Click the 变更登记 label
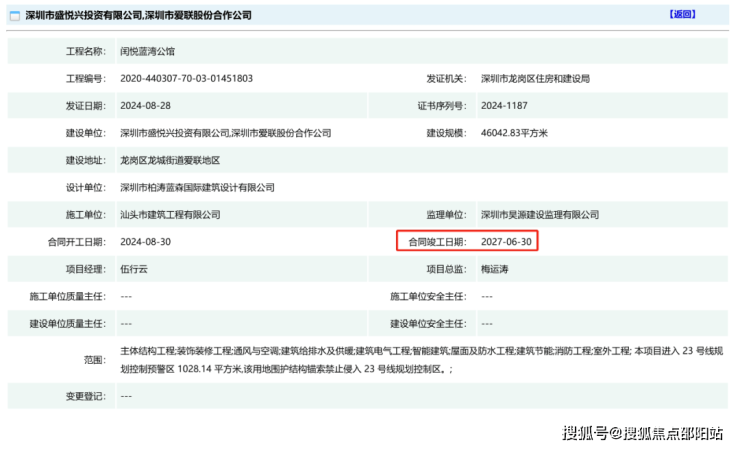Image resolution: width=740 pixels, height=449 pixels. point(85,396)
